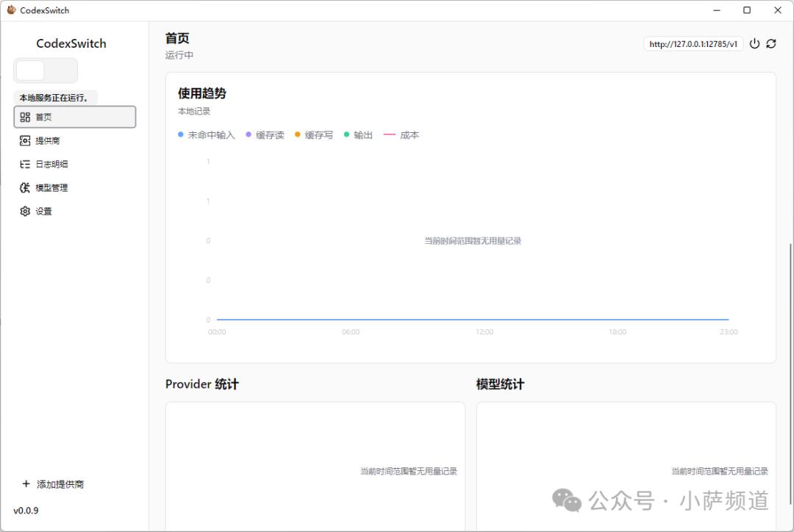Open the 日志明细 page
The height and width of the screenshot is (532, 794).
(75, 164)
